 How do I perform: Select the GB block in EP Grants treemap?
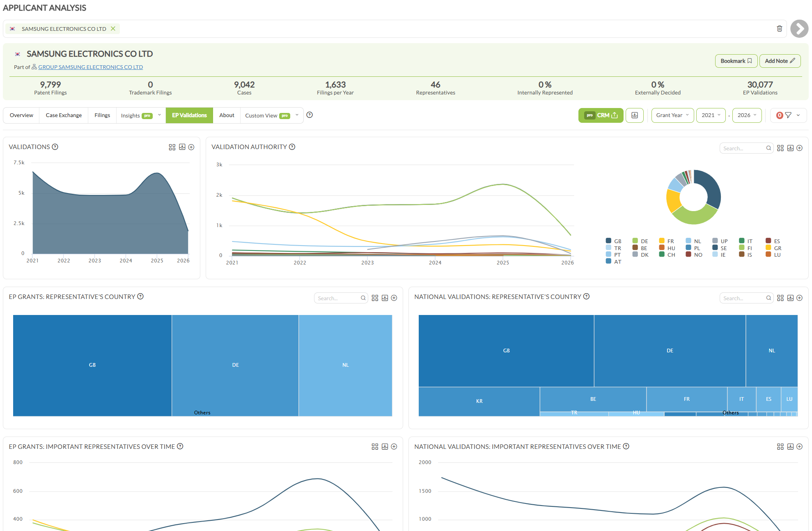click(92, 365)
